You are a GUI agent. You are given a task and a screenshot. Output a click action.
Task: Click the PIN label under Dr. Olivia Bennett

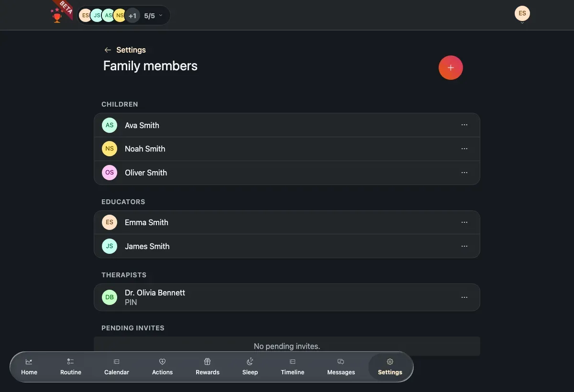[x=131, y=302]
